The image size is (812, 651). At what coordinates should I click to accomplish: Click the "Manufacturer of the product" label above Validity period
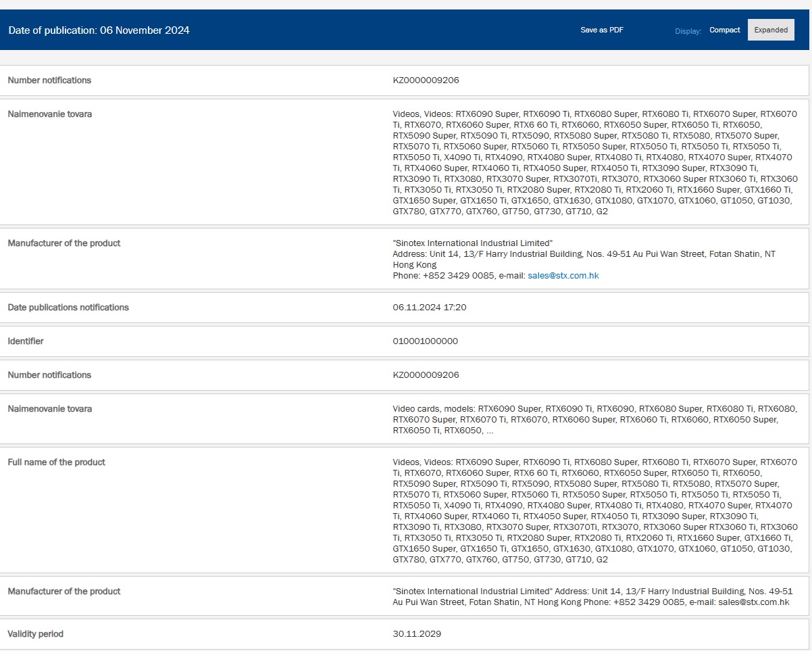[x=64, y=592]
